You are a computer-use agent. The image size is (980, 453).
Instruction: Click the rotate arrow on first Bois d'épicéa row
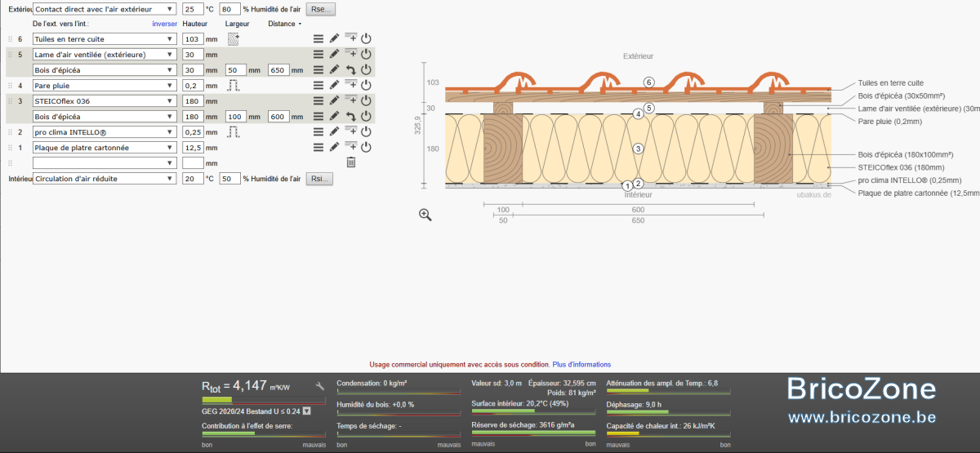[x=350, y=70]
